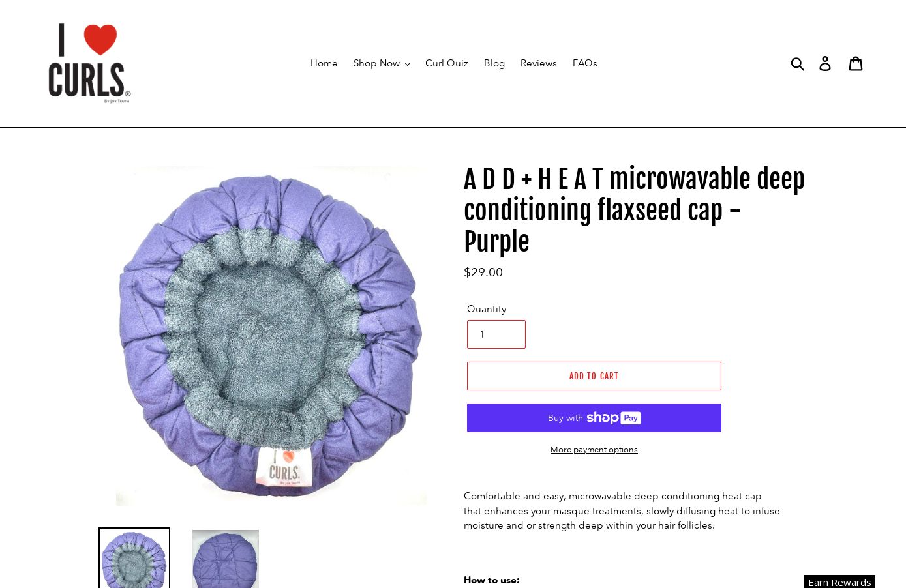
Task: Open More payment options link
Action: click(x=594, y=450)
